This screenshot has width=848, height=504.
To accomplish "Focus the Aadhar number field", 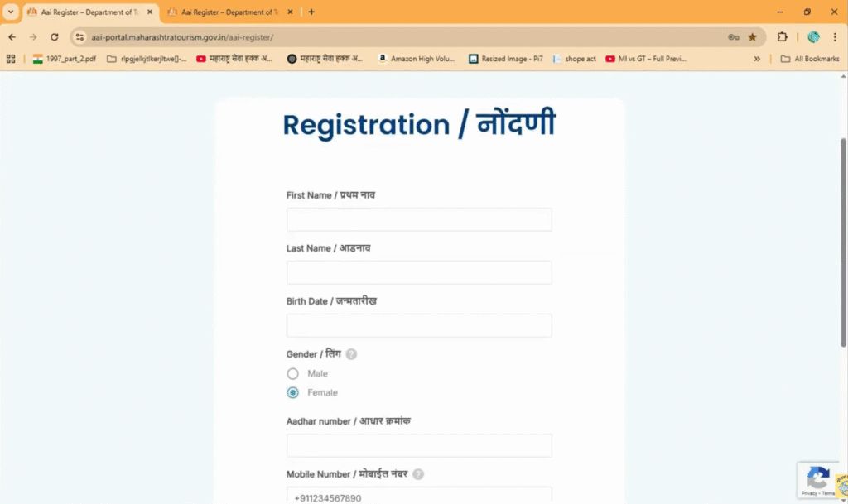I will pyautogui.click(x=419, y=445).
